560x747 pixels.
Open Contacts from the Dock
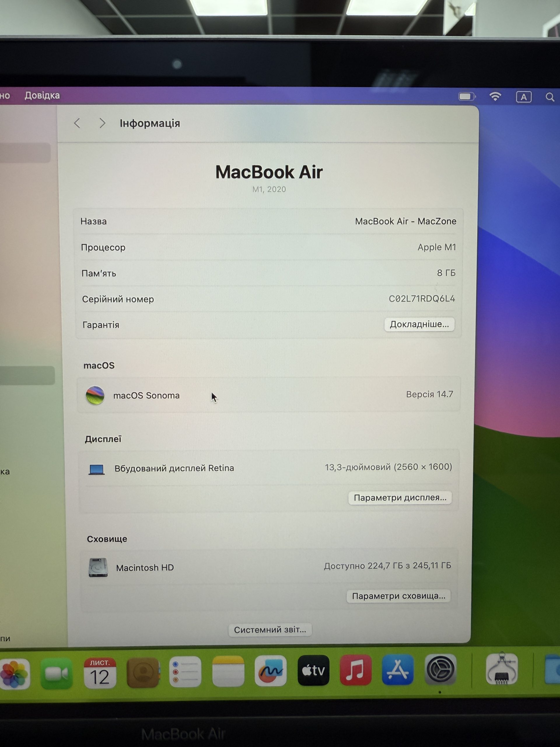point(143,672)
